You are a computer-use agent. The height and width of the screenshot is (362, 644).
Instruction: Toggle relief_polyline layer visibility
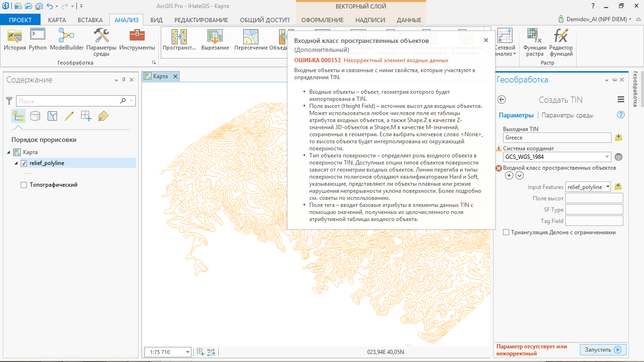click(24, 163)
